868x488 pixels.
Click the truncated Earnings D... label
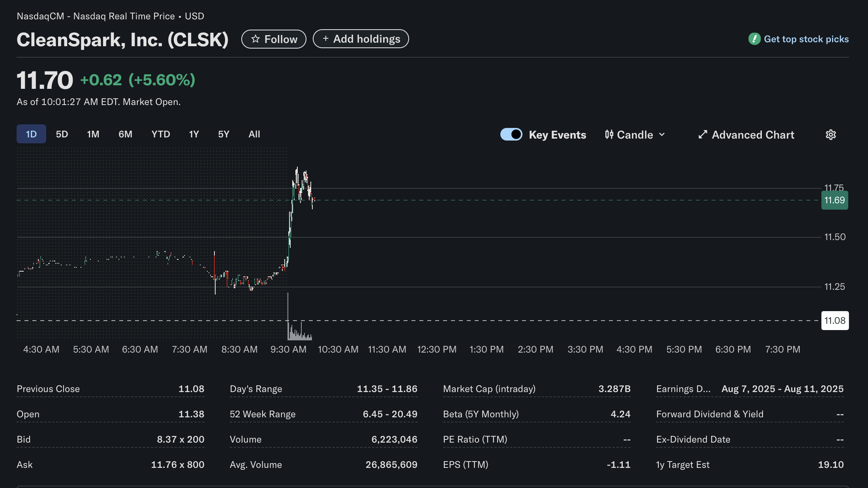683,389
